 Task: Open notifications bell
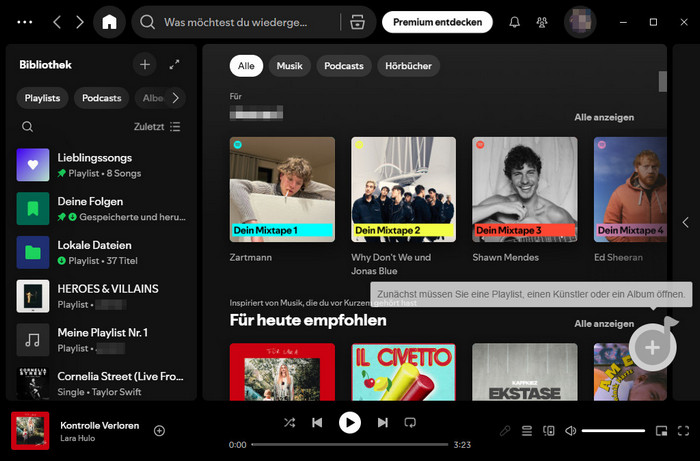tap(514, 22)
